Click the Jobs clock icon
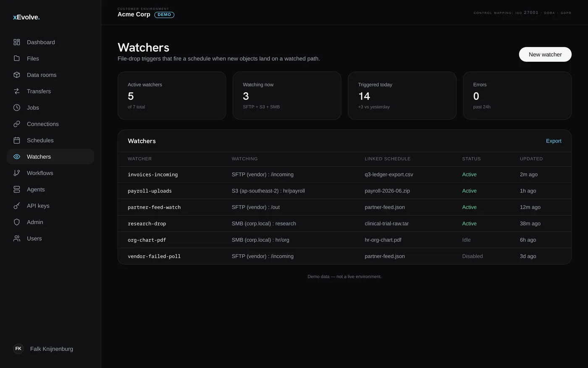 (17, 108)
